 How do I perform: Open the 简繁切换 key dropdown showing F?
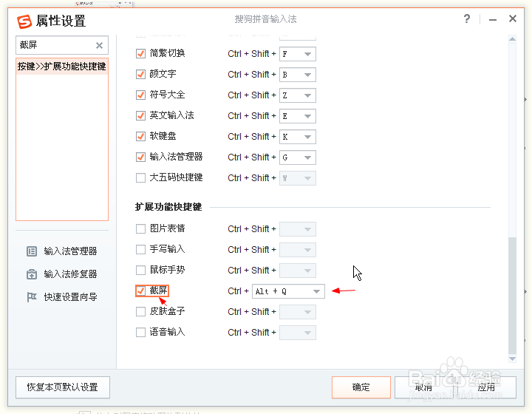[x=298, y=54]
